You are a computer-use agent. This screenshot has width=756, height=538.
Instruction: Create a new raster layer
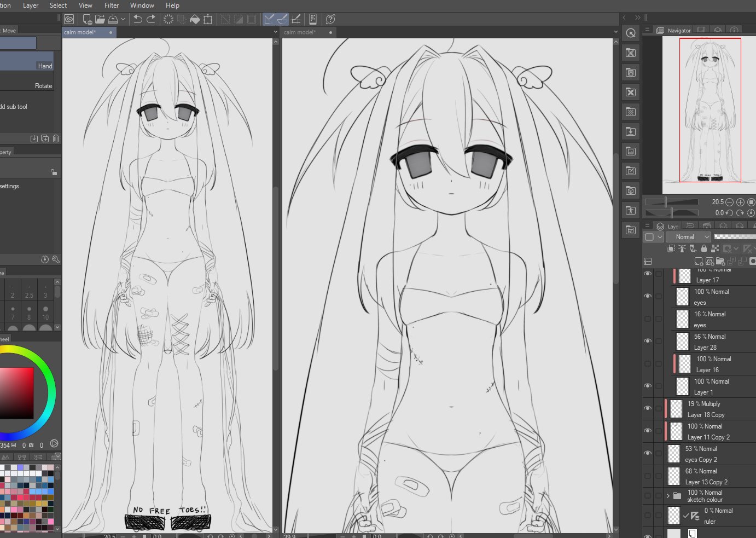pyautogui.click(x=699, y=262)
